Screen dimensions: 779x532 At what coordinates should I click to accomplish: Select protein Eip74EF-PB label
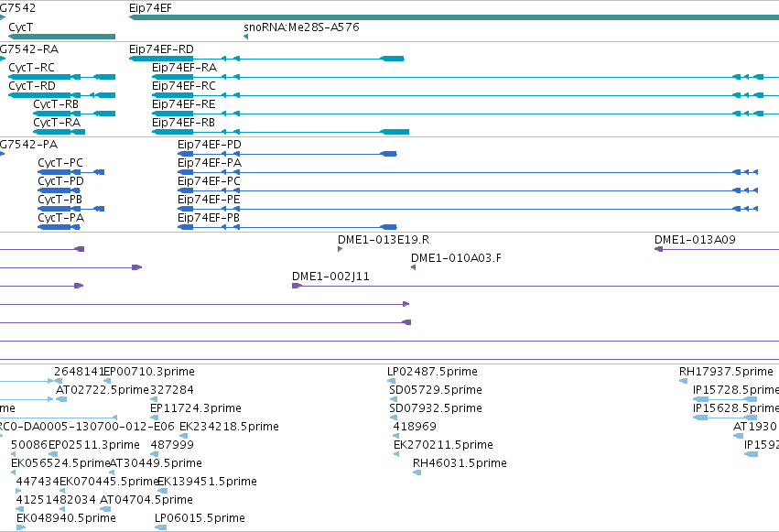[209, 218]
